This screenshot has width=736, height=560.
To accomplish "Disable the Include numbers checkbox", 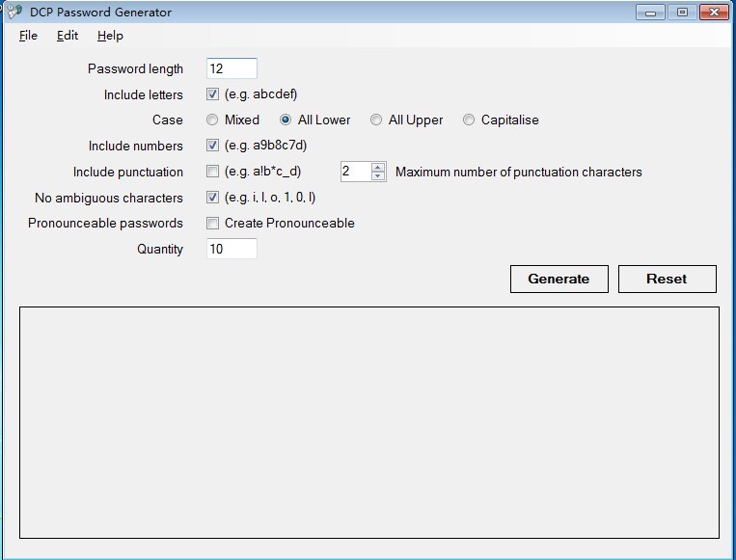I will tap(213, 146).
